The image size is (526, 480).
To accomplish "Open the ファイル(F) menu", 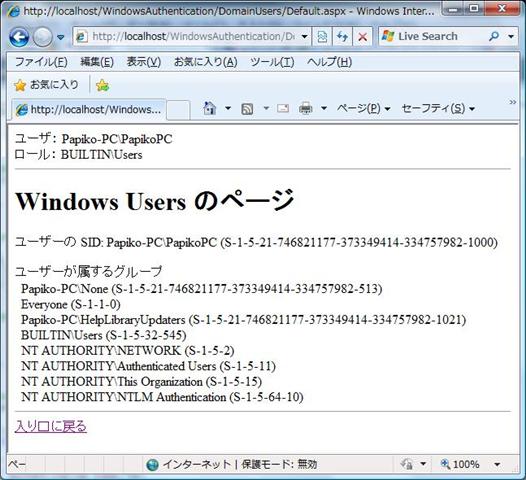I will coord(41,62).
